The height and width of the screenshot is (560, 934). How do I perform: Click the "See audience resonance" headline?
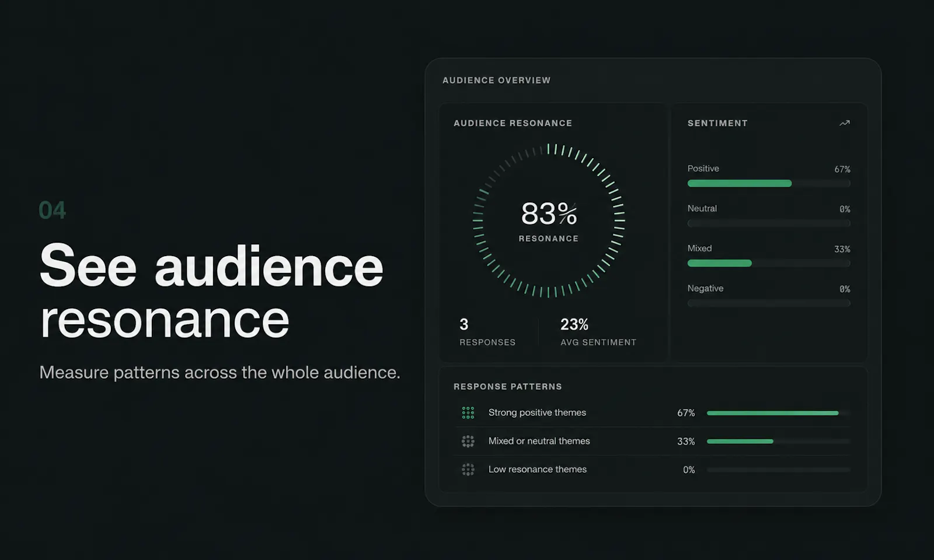(x=211, y=290)
